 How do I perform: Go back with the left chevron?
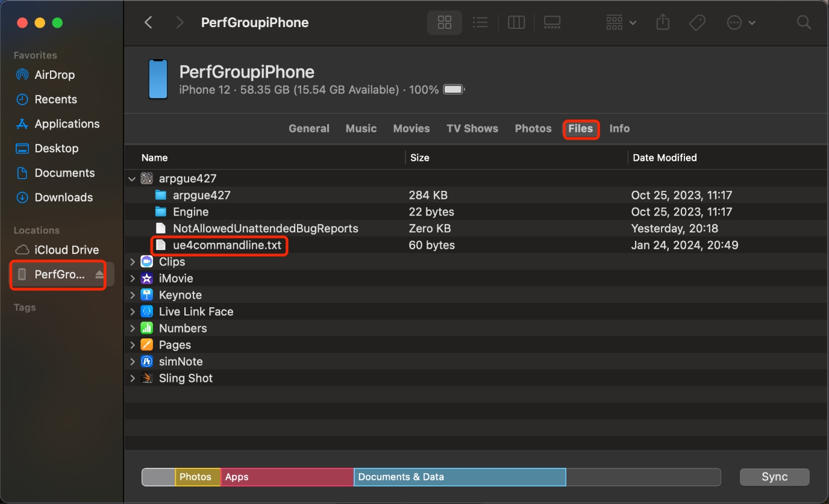tap(149, 23)
